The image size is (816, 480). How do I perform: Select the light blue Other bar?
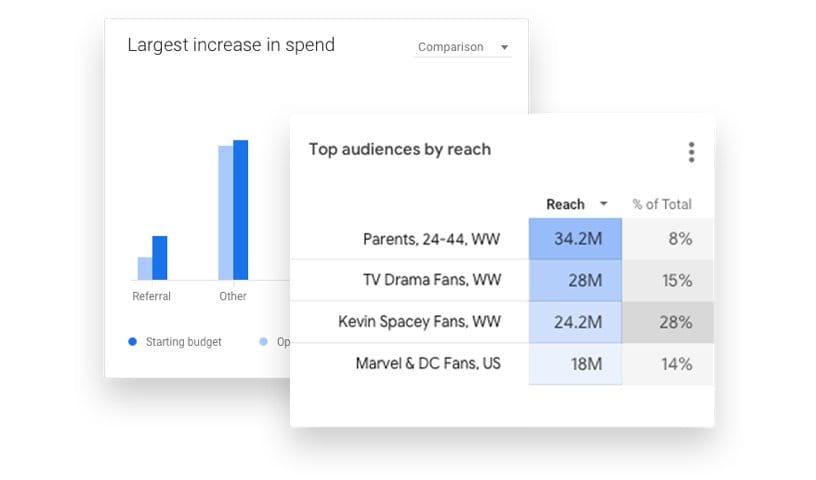pyautogui.click(x=225, y=213)
